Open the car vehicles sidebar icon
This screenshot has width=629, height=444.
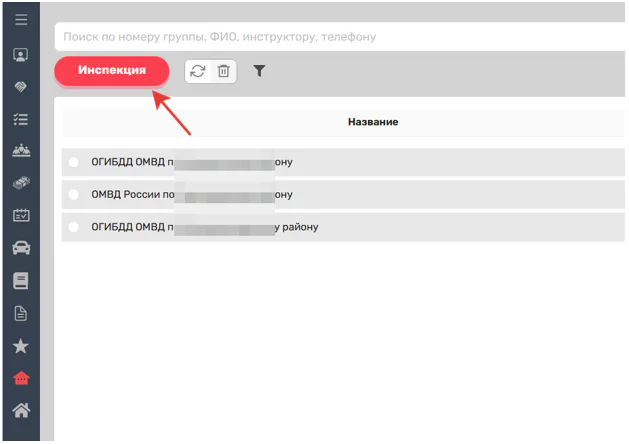[20, 248]
